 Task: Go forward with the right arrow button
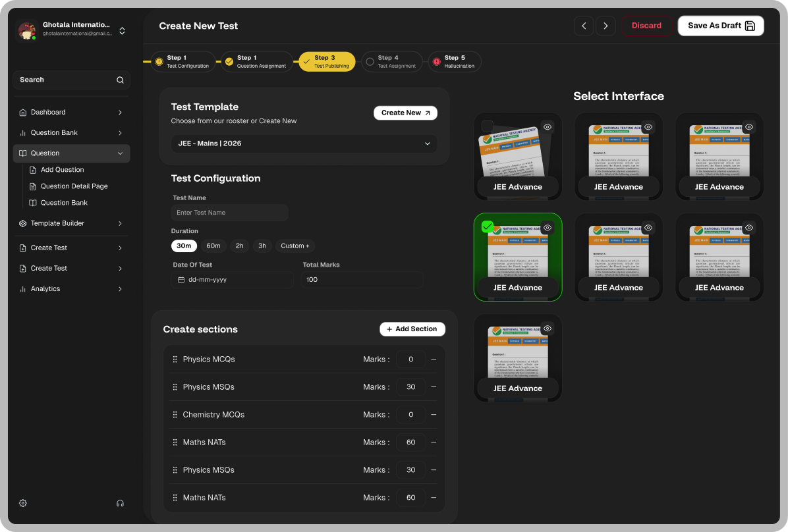(605, 26)
